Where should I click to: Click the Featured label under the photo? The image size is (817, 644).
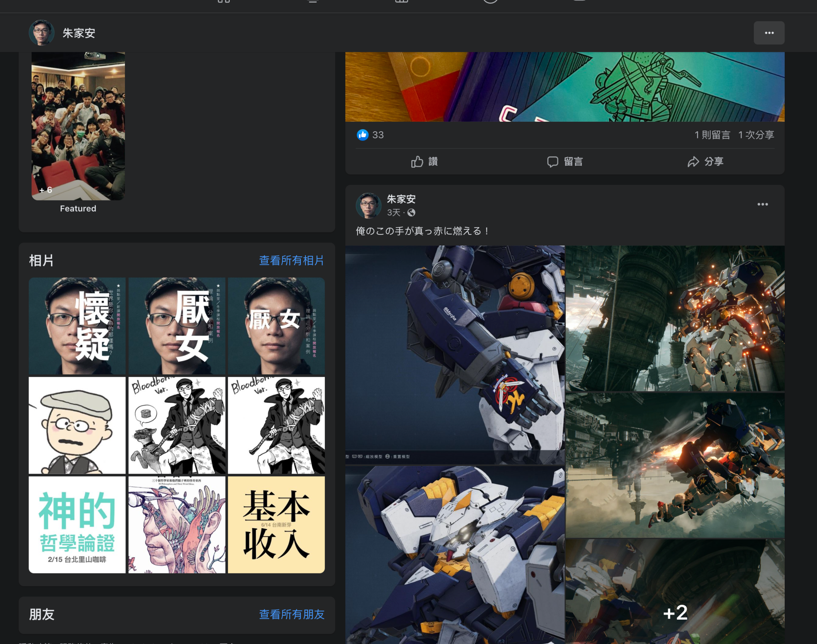[x=78, y=208]
